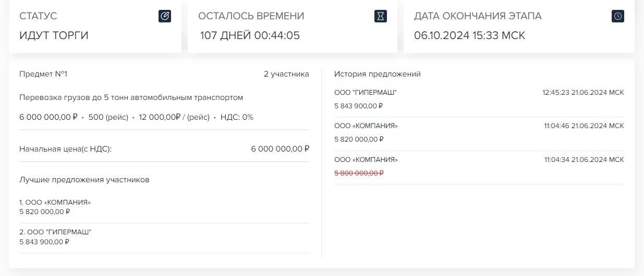Select the first best offer from ООО «КОМПАНИЯ»
The height and width of the screenshot is (276, 644).
coord(55,207)
